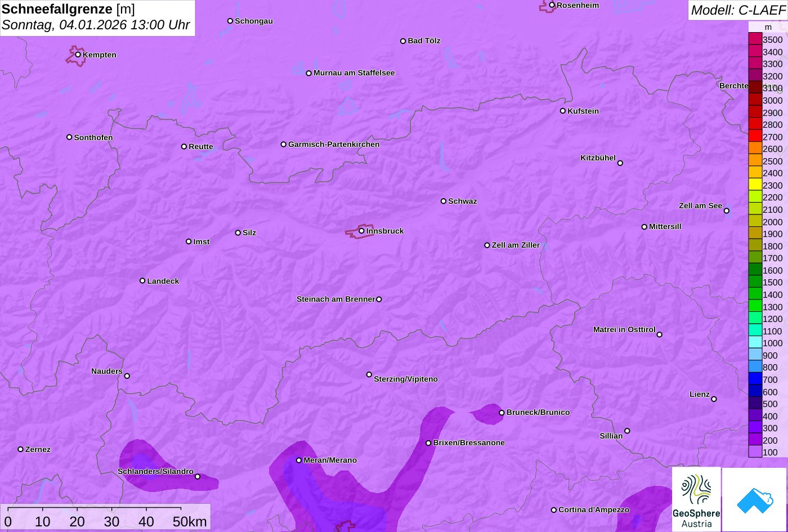
Task: Select the Kufstein marker dot
Action: tap(563, 111)
